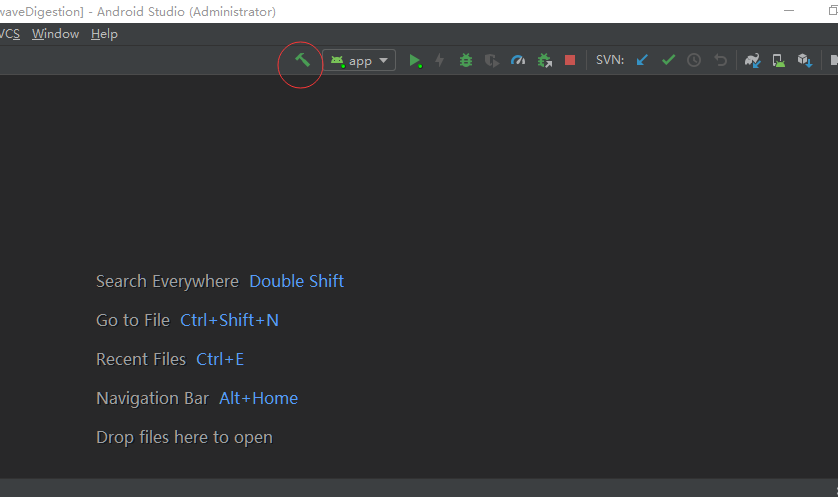Screen dimensions: 838x497
Task: Start debugging with the green bug icon
Action: (466, 60)
